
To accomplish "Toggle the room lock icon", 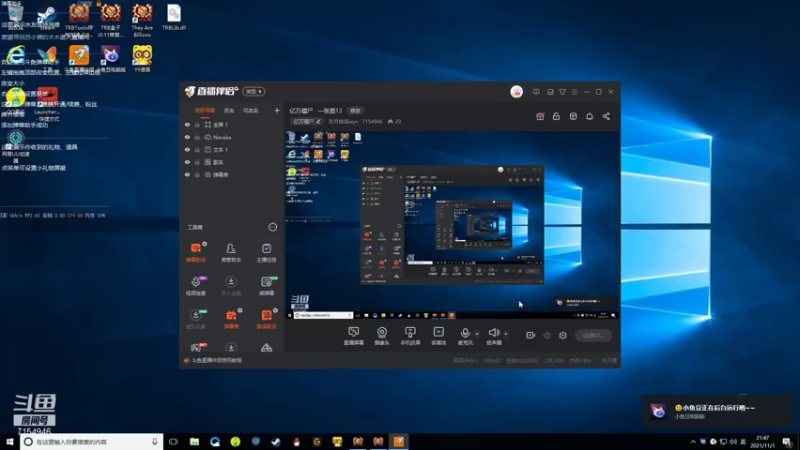I will pyautogui.click(x=556, y=116).
